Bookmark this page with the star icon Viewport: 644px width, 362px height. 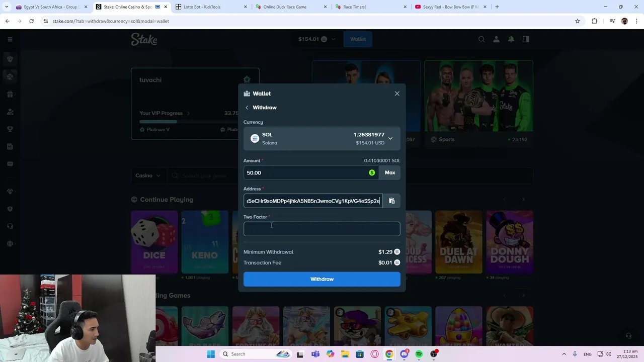click(578, 21)
